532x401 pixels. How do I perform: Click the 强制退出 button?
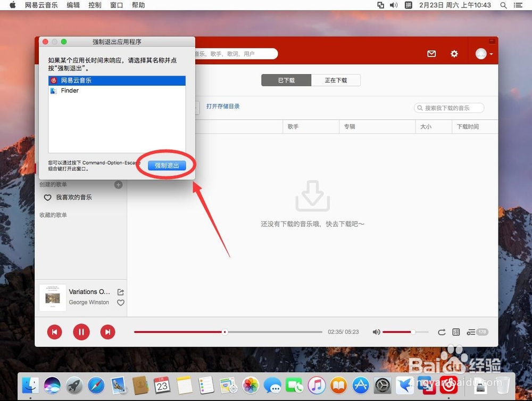point(167,166)
